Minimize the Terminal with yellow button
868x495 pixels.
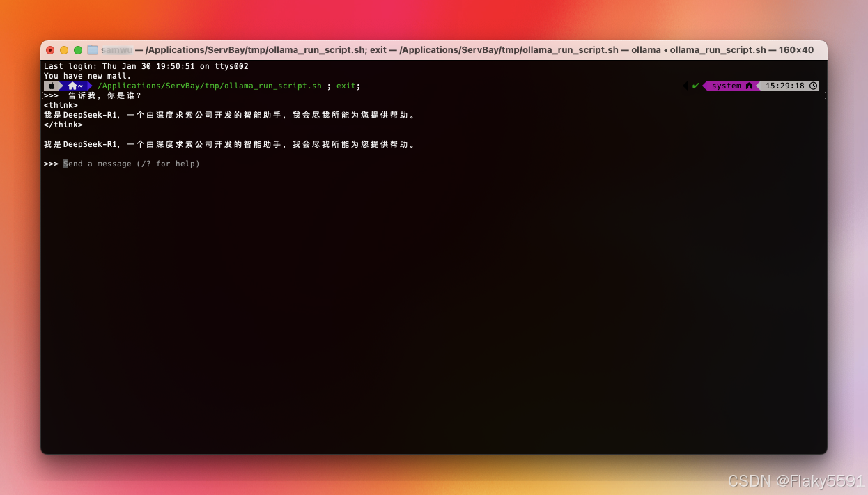64,50
